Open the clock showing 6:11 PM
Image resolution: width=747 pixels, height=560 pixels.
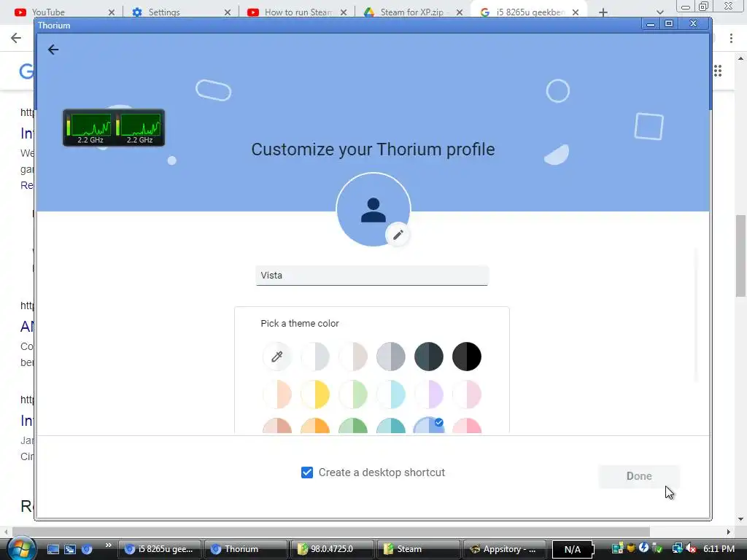point(719,549)
